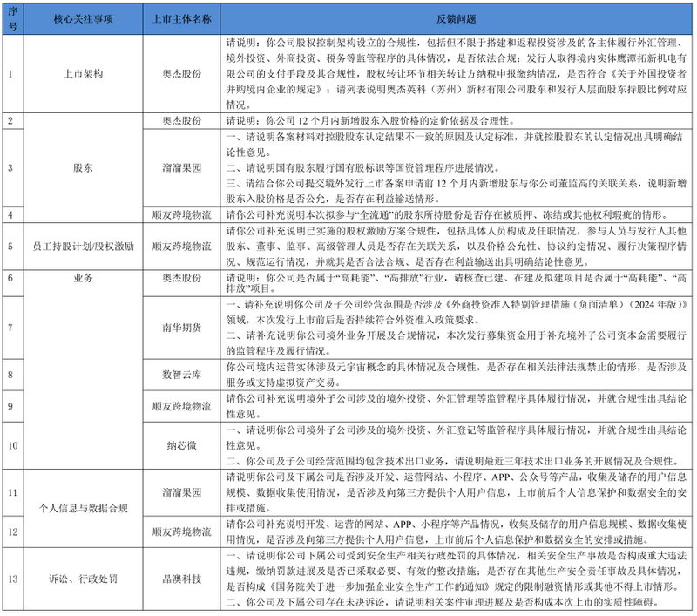Select row number 8 cell

click(x=13, y=375)
